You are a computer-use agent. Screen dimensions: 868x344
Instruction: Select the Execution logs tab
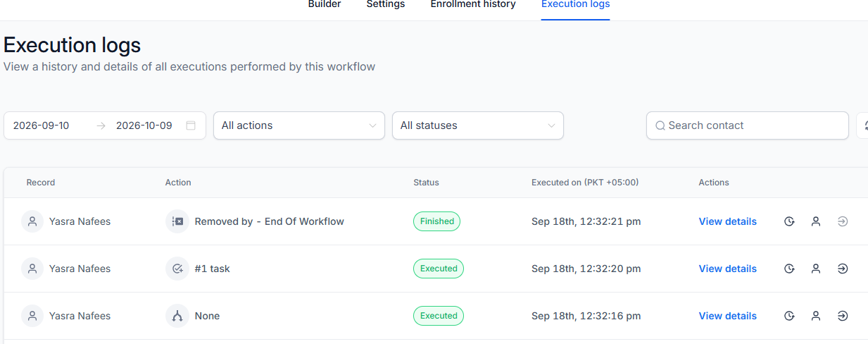(x=575, y=4)
